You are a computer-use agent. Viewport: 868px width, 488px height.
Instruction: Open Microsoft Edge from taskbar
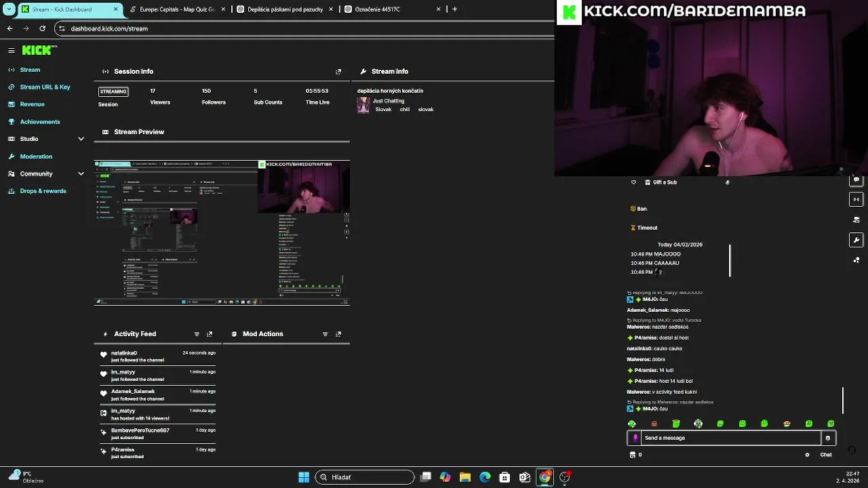pyautogui.click(x=485, y=477)
